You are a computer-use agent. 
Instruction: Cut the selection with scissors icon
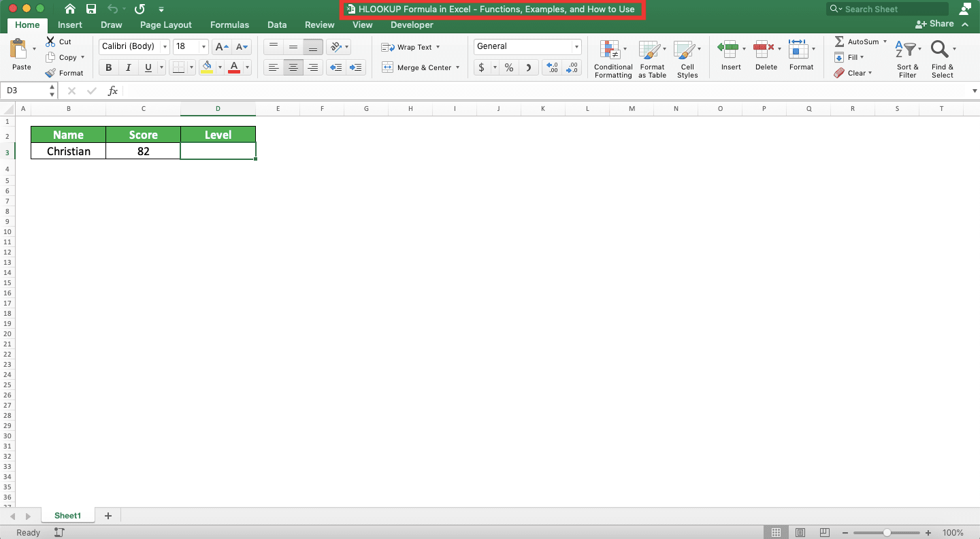tap(50, 42)
